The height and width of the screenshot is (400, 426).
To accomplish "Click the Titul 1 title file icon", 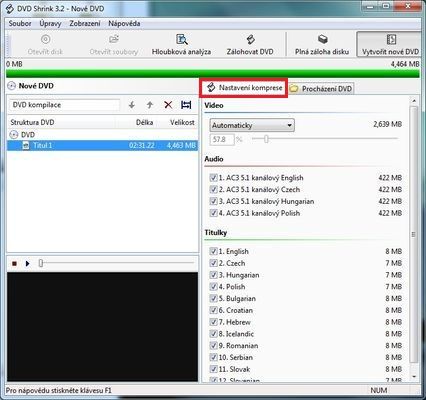I will tap(26, 145).
